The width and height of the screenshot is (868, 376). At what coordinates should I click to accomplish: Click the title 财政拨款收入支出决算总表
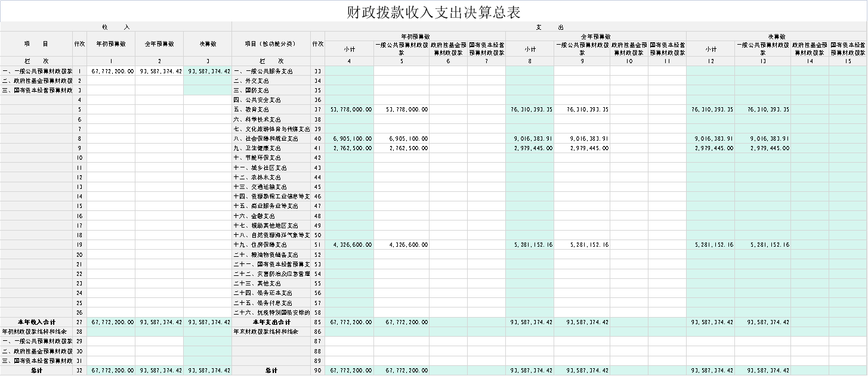point(434,13)
